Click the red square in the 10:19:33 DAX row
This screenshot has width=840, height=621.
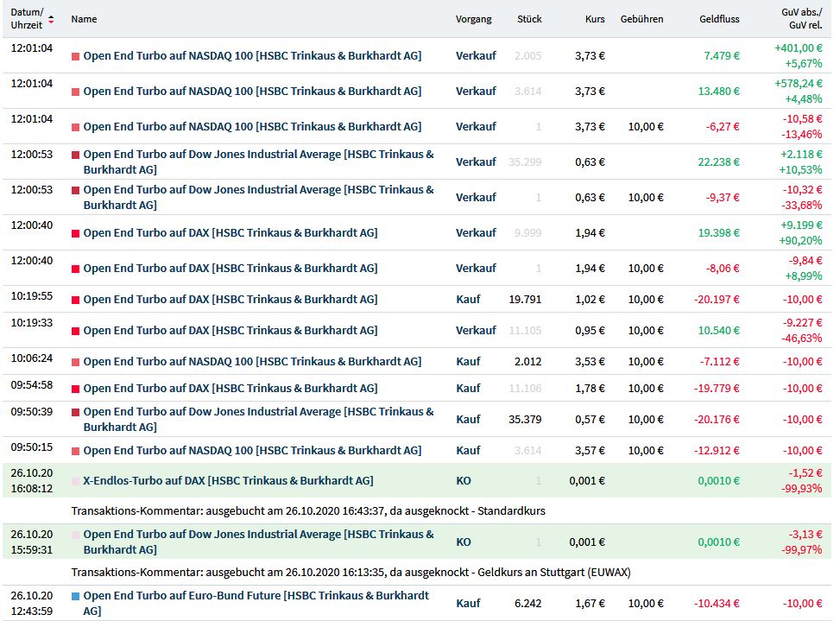[x=75, y=331]
